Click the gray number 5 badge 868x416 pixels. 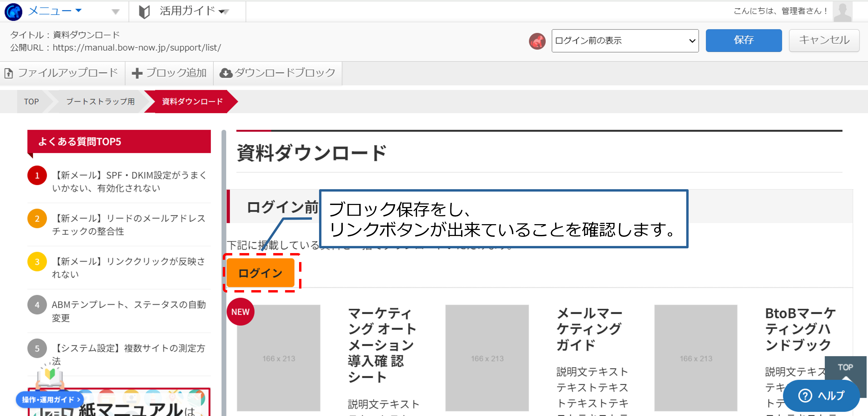[x=37, y=348]
